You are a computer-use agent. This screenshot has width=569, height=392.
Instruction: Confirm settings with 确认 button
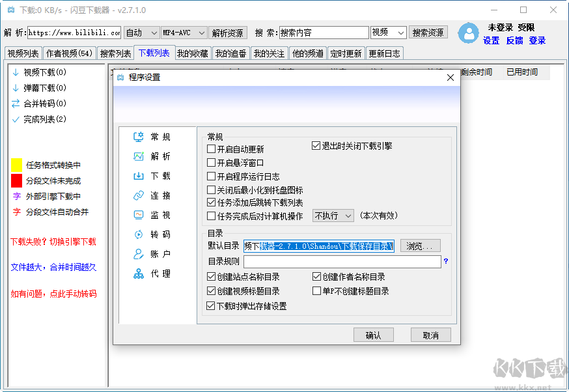pyautogui.click(x=374, y=335)
